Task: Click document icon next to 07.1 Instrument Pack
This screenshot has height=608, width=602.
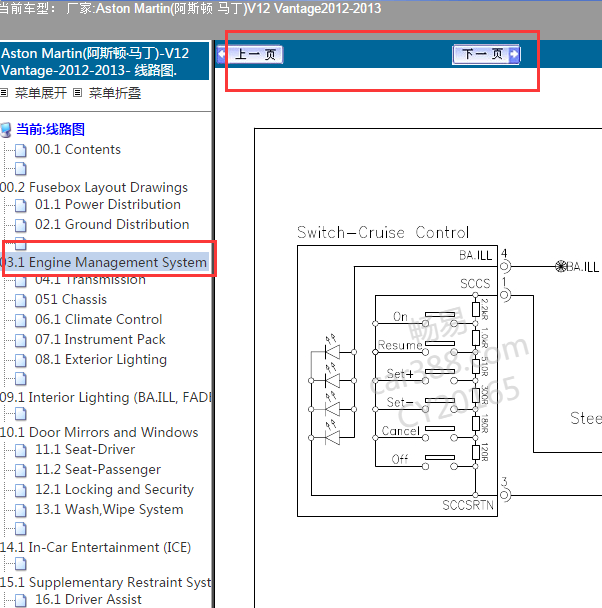Action: pos(21,340)
